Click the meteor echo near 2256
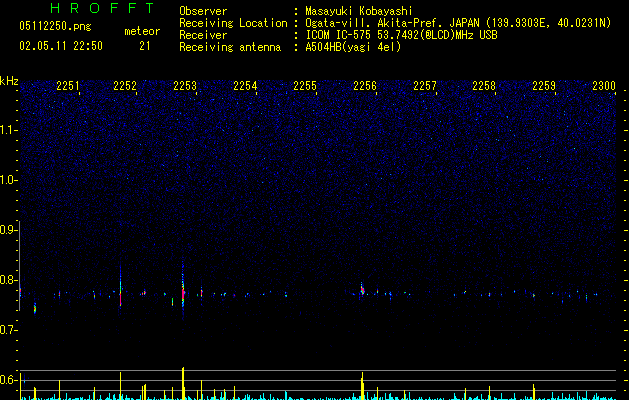 coord(362,289)
